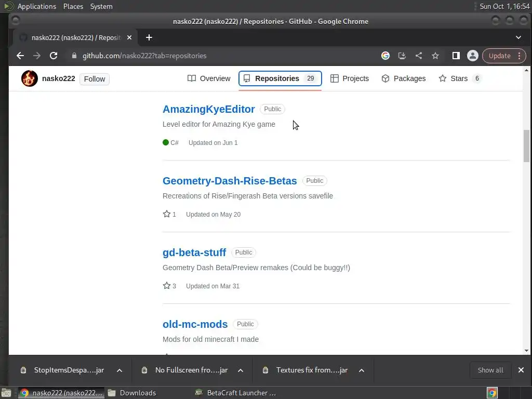Click the show desktop icon in taskbar
The width and height of the screenshot is (532, 399).
6,393
